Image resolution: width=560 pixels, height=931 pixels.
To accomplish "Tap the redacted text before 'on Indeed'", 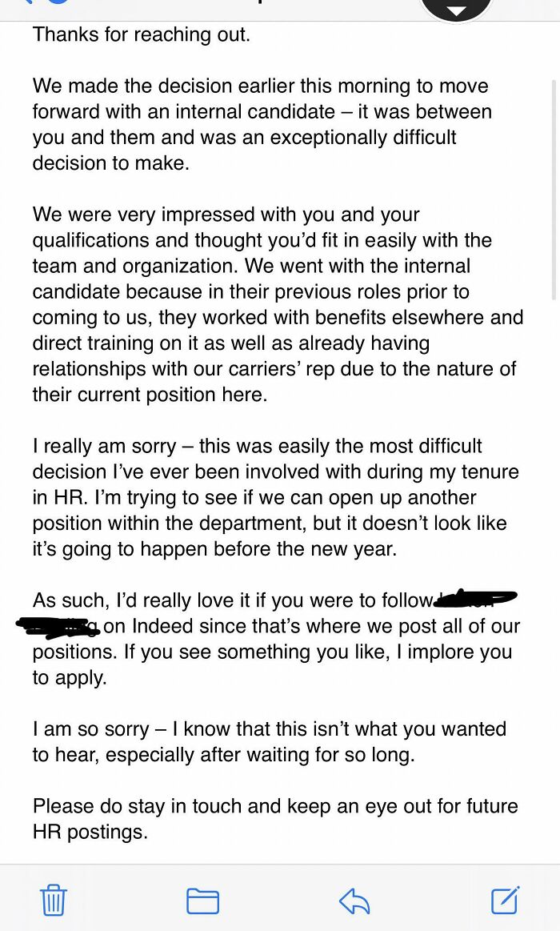I will [x=58, y=625].
